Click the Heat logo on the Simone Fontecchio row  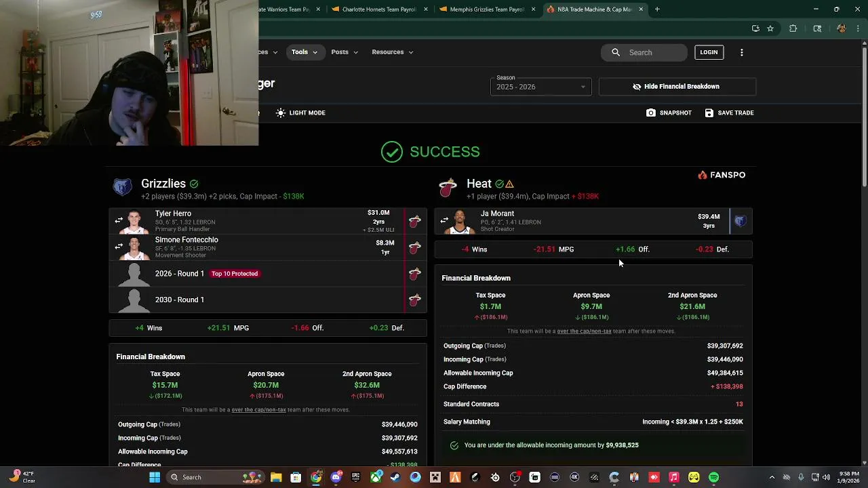[x=415, y=247]
